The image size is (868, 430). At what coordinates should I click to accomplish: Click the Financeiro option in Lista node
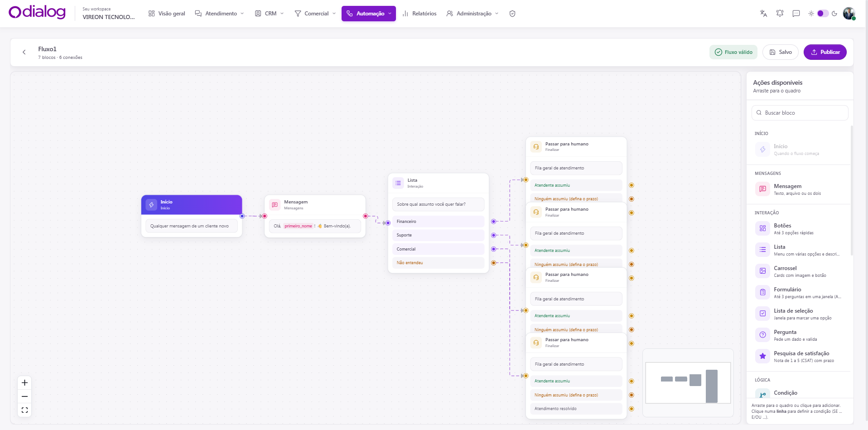438,222
